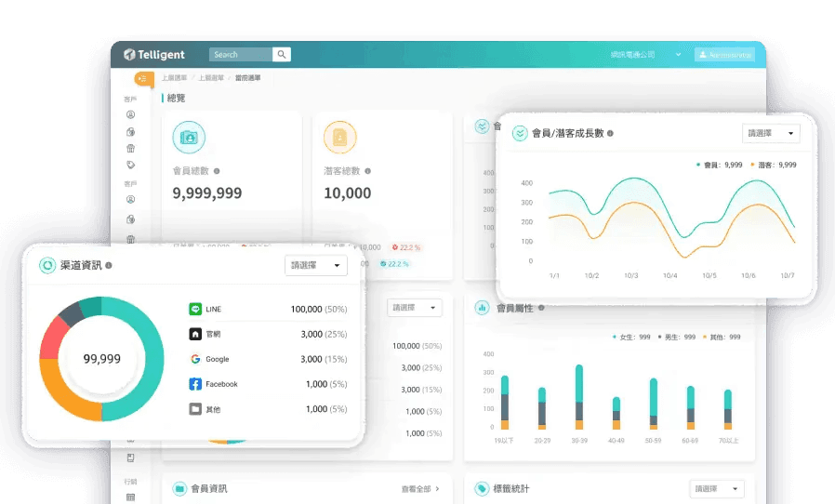
Task: Click the 9,999,999 member total value
Action: pyautogui.click(x=207, y=192)
